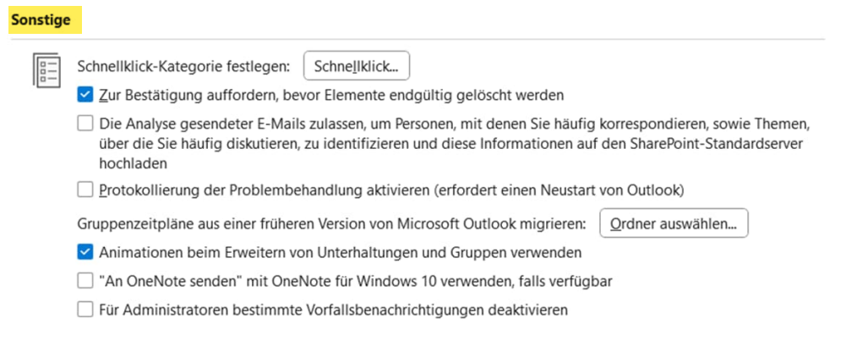Toggle the Vorfallsbenachrichtigungen deaktivieren checkbox
Screen dimensions: 868x352
[x=85, y=310]
